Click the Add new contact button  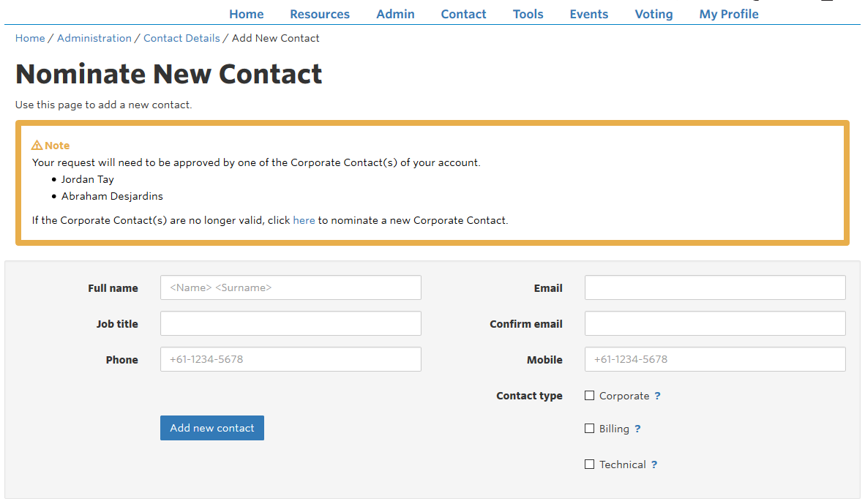[x=211, y=428]
